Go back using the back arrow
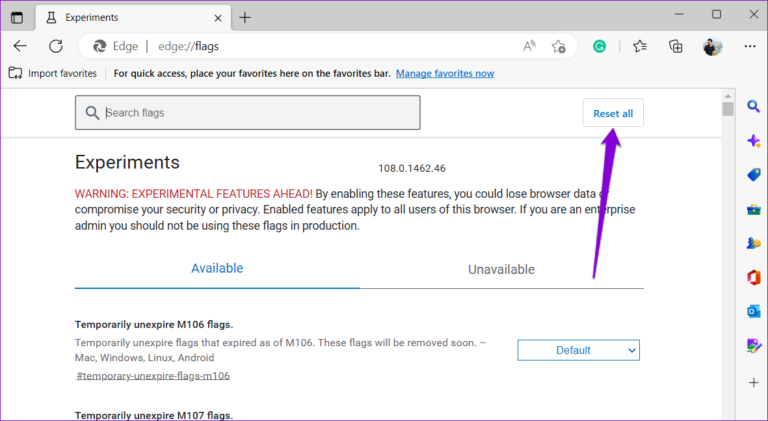 [20, 46]
